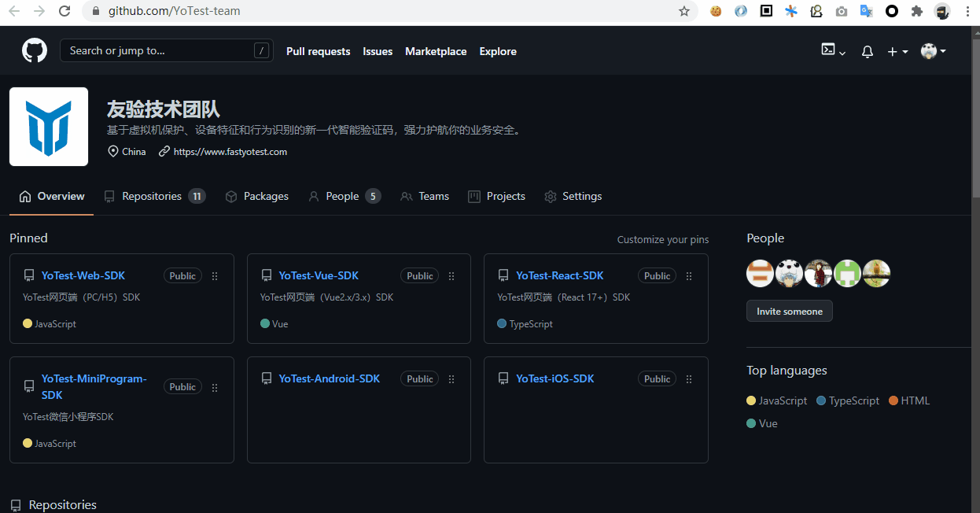Click repo icon beside YoTest-Android-SDK
980x513 pixels.
[x=267, y=379]
